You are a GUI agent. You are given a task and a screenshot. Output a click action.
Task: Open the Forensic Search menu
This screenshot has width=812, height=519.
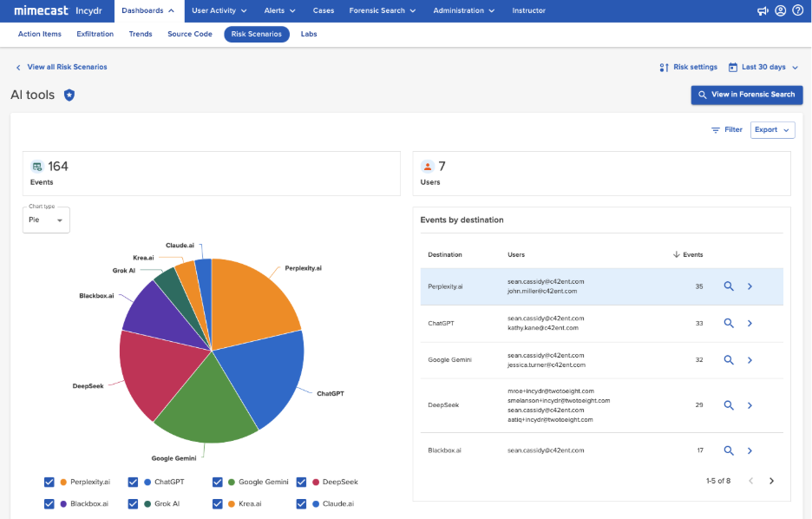coord(383,10)
